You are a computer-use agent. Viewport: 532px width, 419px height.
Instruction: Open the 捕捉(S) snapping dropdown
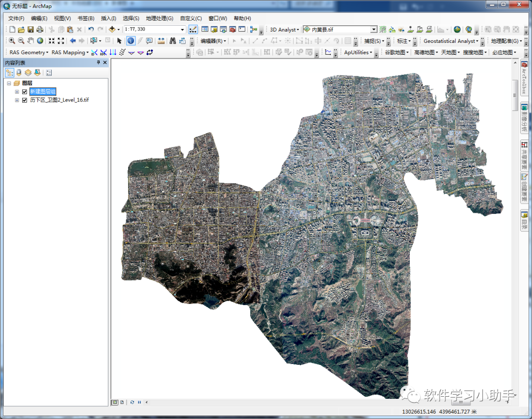(x=374, y=41)
